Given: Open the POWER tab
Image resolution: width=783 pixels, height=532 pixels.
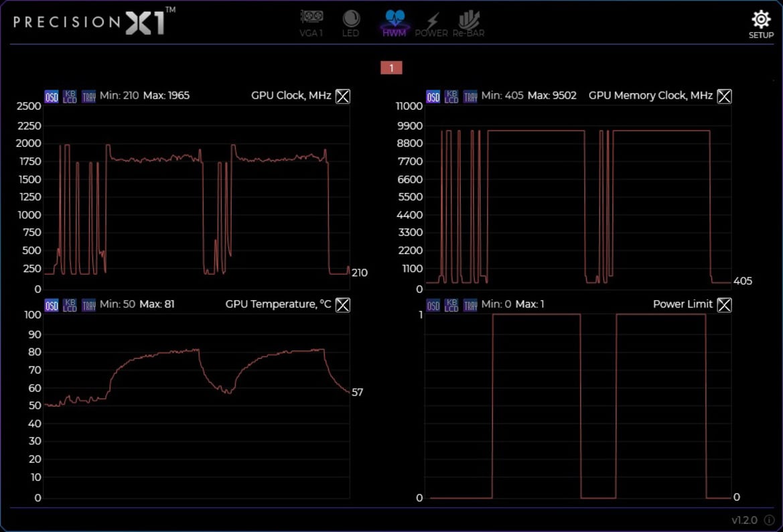Looking at the screenshot, I should click(x=431, y=23).
